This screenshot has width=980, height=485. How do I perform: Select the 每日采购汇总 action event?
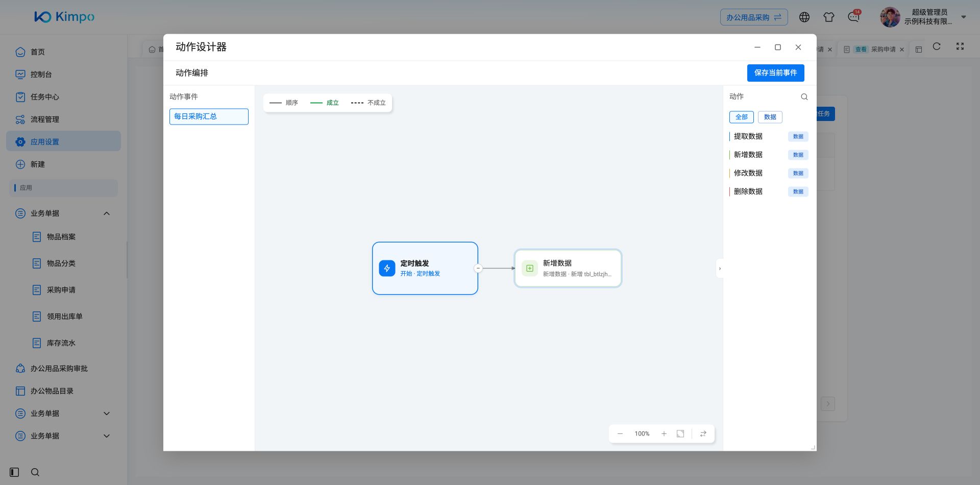209,116
